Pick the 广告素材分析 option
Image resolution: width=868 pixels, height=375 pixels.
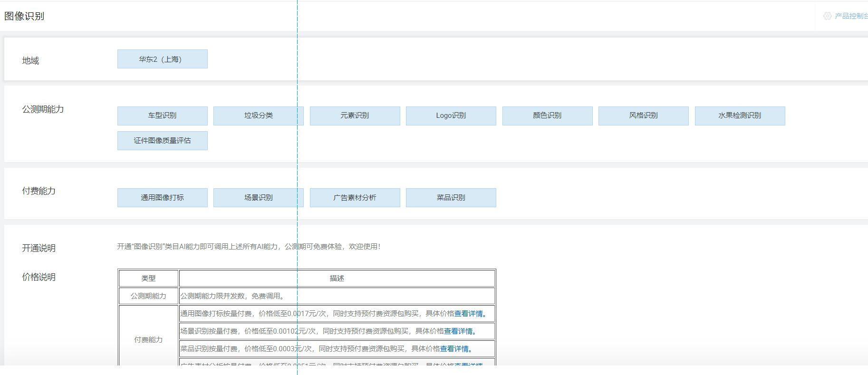coord(355,198)
